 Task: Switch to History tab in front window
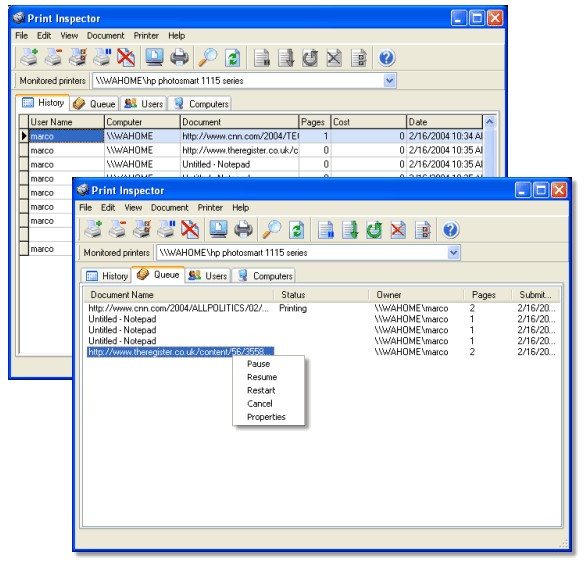click(x=107, y=276)
